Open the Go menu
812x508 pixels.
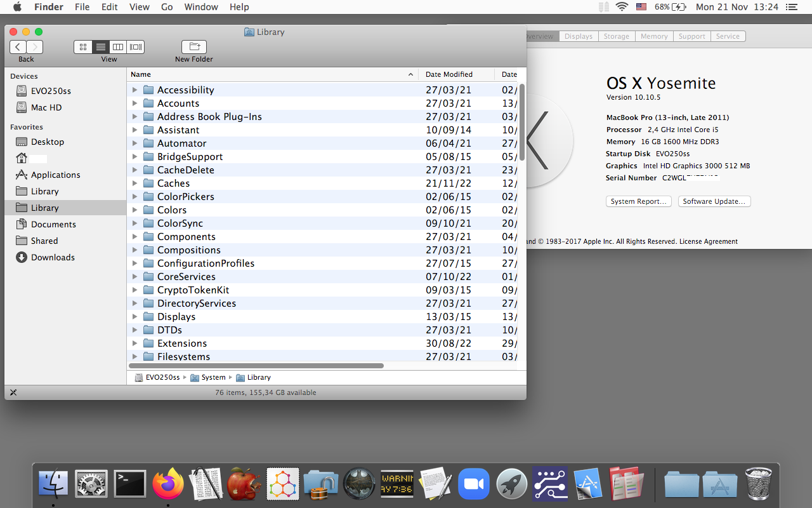(x=167, y=7)
